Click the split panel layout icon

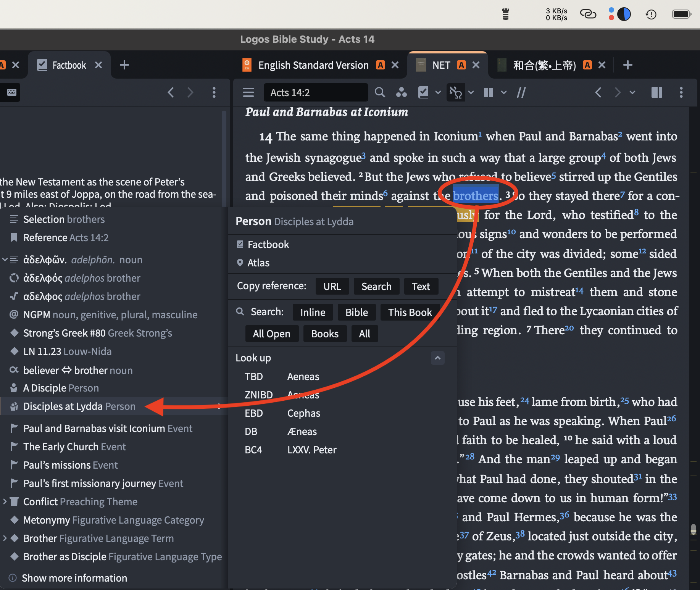tap(657, 92)
